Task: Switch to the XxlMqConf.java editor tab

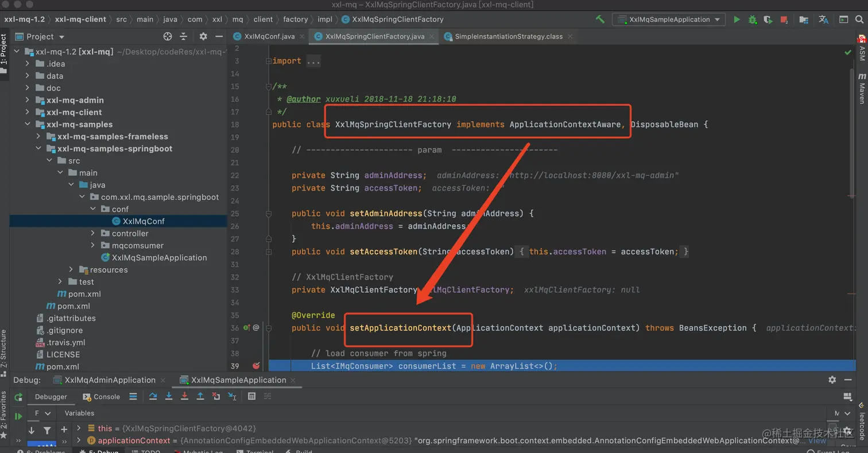Action: (x=269, y=36)
